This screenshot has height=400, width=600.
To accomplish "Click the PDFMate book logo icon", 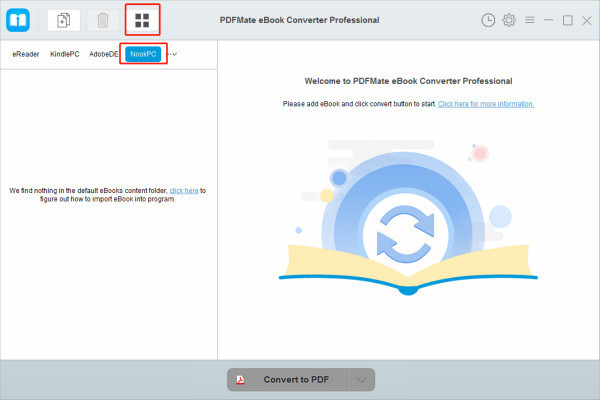I will [x=18, y=20].
